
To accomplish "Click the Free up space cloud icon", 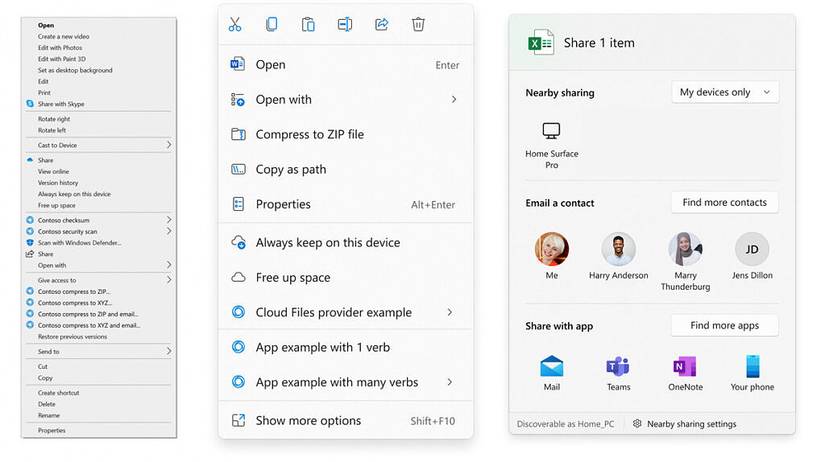I will (238, 277).
